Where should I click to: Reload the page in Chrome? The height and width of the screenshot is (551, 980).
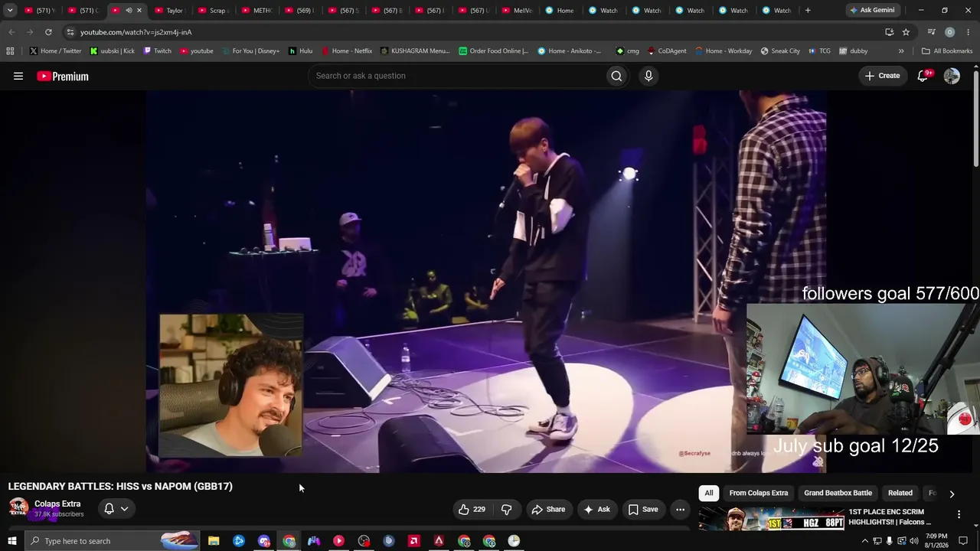click(48, 32)
